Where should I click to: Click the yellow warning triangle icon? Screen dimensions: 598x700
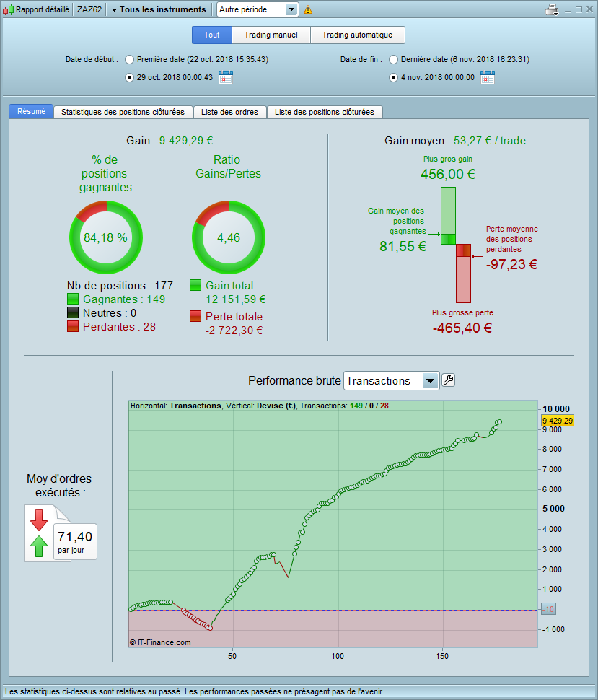point(308,9)
